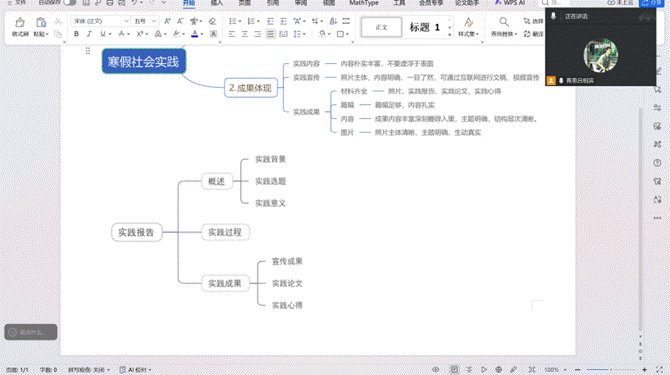670x375 pixels.
Task: Open the Page (页面) ribbon tab
Action: pos(244,3)
